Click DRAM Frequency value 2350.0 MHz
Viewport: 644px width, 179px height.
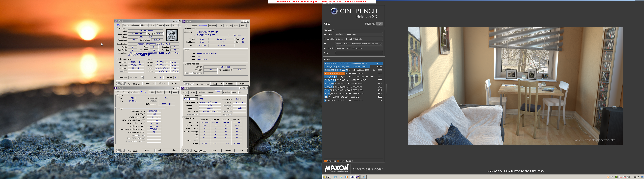point(154,111)
